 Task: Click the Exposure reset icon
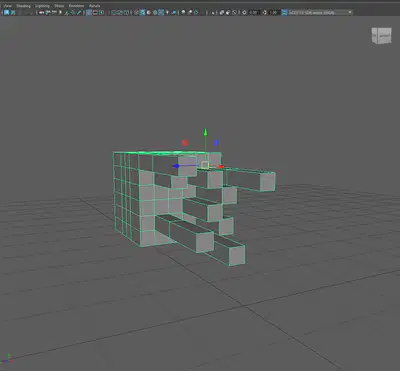click(244, 12)
